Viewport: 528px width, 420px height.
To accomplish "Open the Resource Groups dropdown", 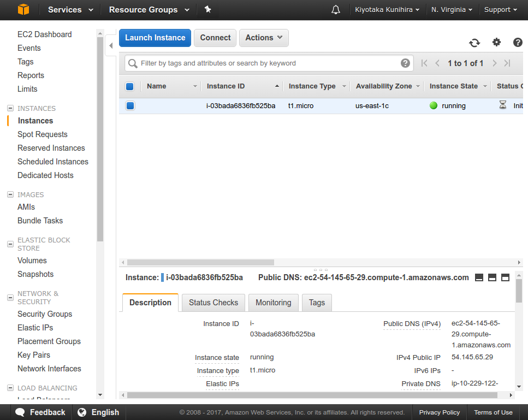I will coord(149,10).
